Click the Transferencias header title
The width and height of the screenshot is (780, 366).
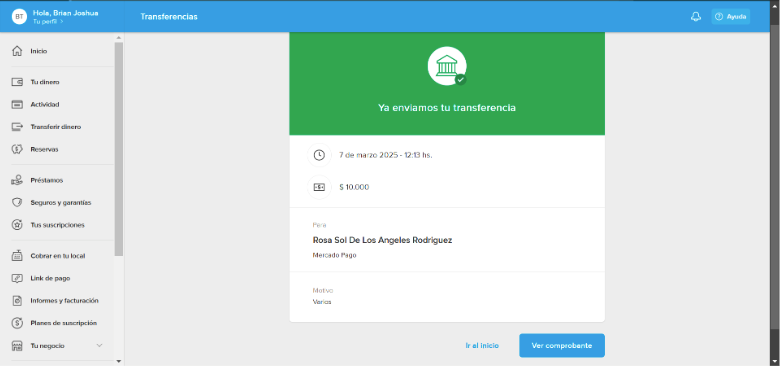[169, 16]
